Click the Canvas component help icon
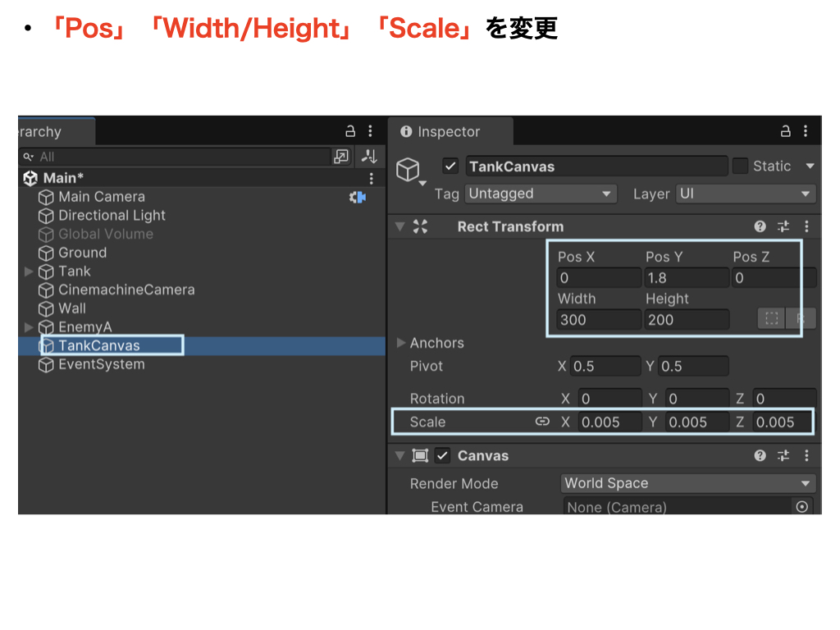 tap(760, 455)
